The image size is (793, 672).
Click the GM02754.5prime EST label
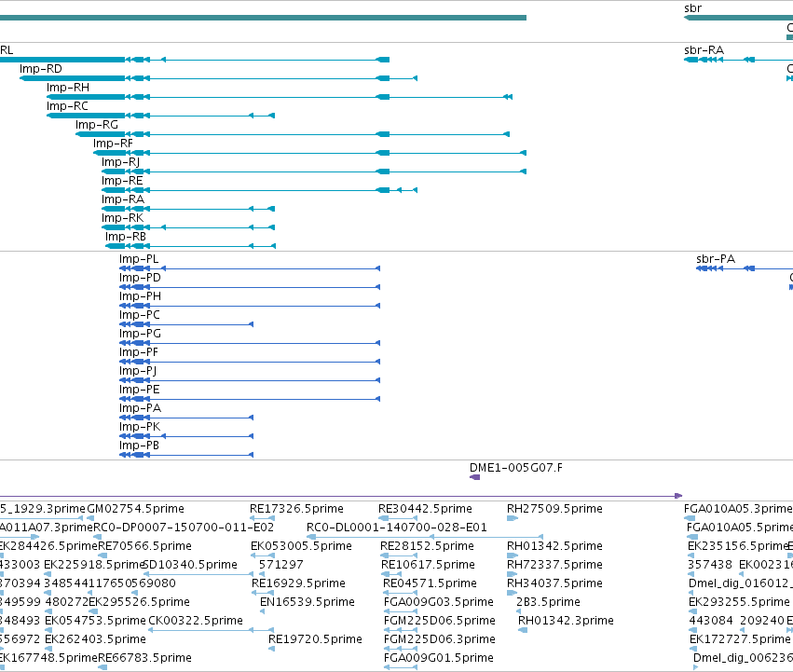coord(135,509)
